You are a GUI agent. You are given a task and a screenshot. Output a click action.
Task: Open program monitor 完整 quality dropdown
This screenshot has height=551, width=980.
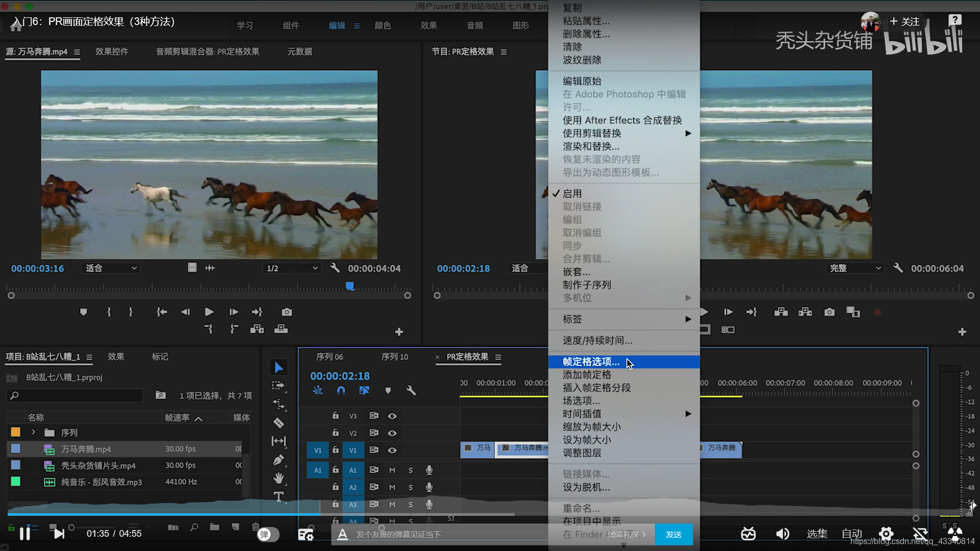[x=854, y=268]
